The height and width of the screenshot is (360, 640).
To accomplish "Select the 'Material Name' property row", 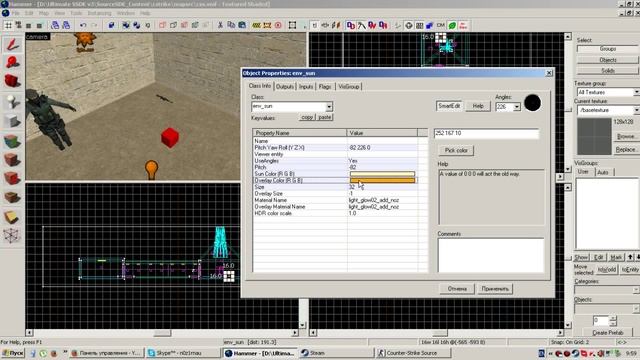I will [335, 200].
